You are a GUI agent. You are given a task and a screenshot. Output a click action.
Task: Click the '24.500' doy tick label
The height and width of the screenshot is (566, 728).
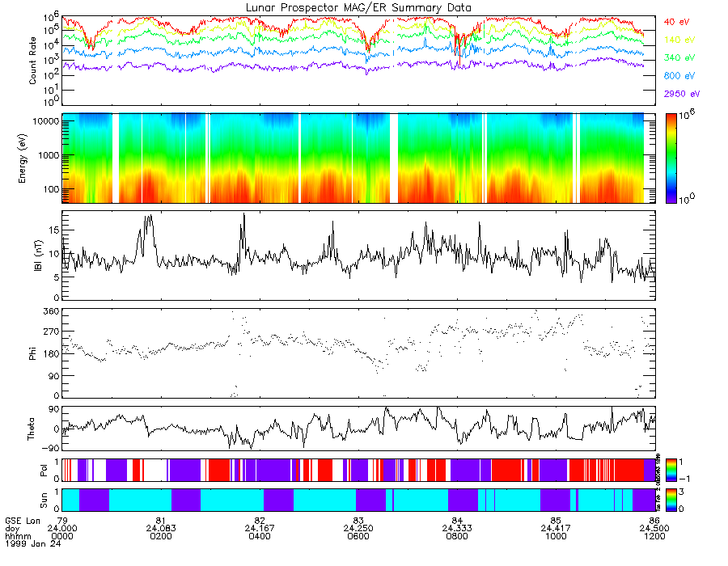(654, 529)
